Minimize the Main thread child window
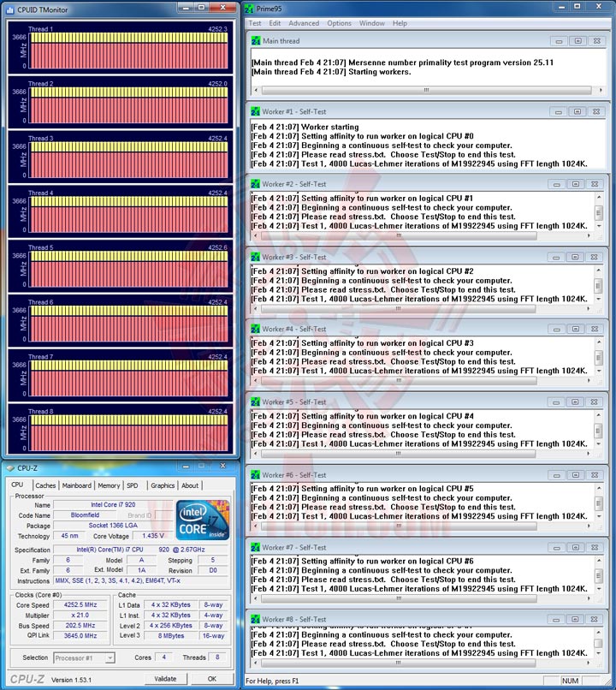Image resolution: width=616 pixels, height=690 pixels. pos(559,41)
